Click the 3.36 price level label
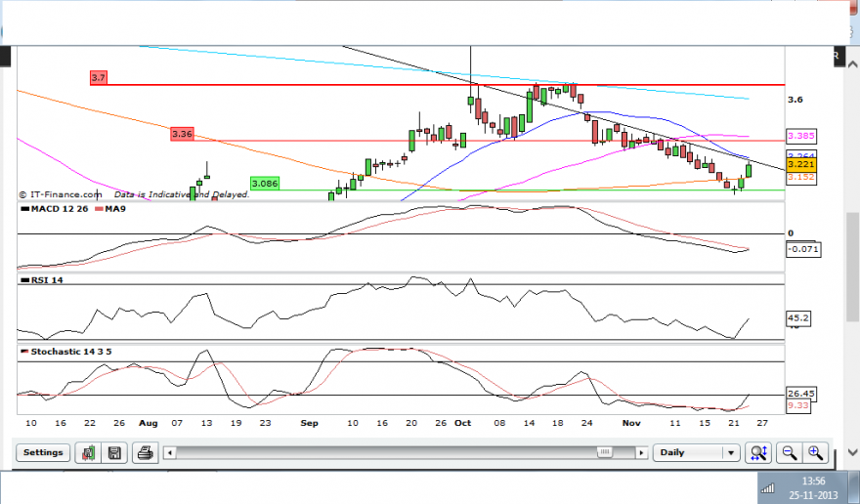The height and width of the screenshot is (504, 860). click(182, 134)
